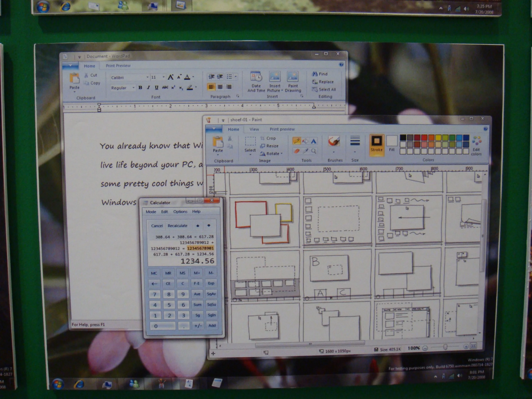Enable center paragraph alignment in WordPad
532x399 pixels.
click(220, 87)
